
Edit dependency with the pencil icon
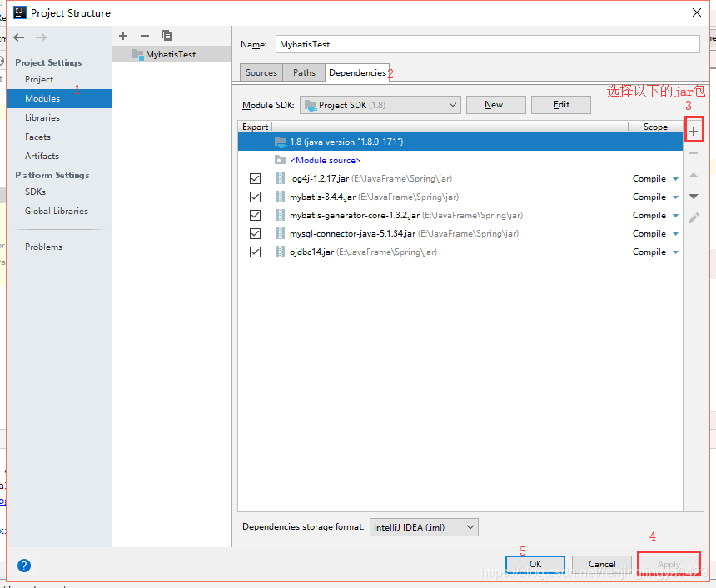click(694, 218)
